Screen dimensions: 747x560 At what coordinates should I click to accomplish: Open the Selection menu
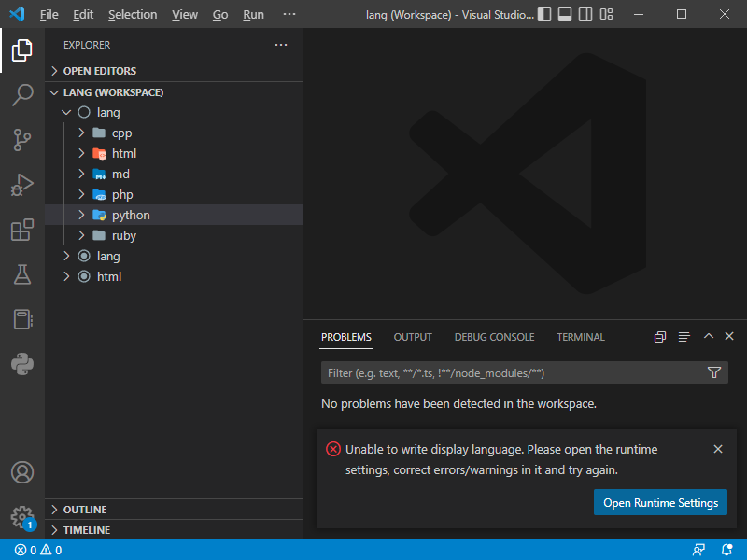133,15
